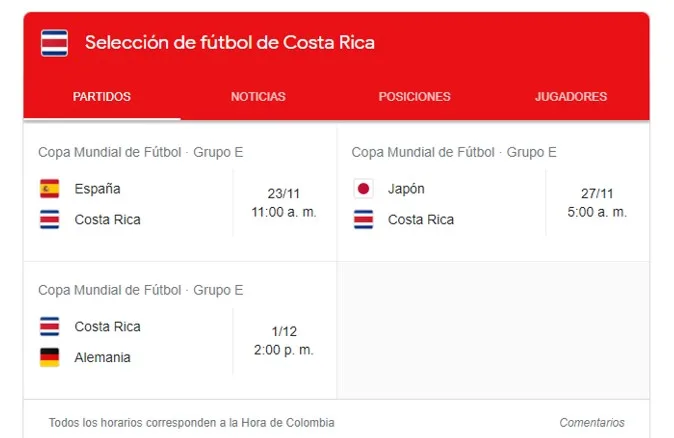The height and width of the screenshot is (438, 674).
Task: Click the Selección de fútbol de Costa Rica title
Action: 230,43
